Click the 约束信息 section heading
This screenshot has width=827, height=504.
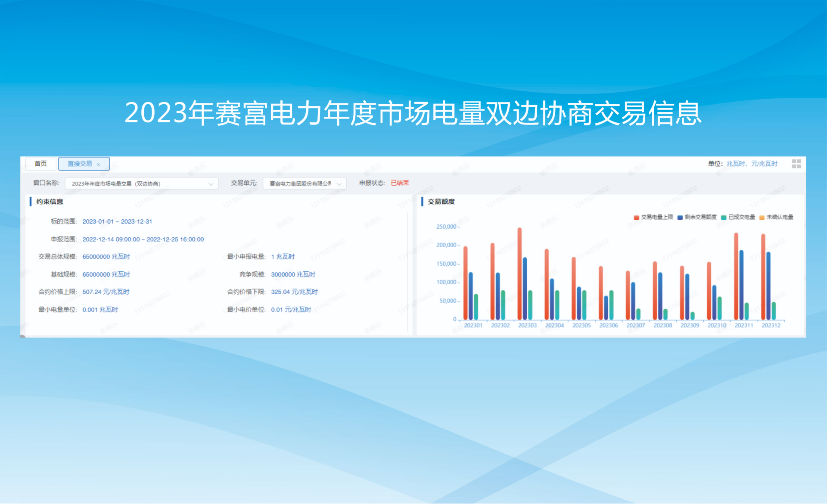coord(50,202)
